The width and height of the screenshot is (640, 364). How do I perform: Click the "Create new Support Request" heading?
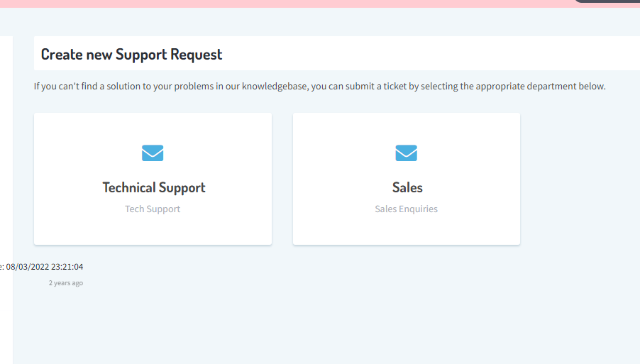[x=131, y=54]
